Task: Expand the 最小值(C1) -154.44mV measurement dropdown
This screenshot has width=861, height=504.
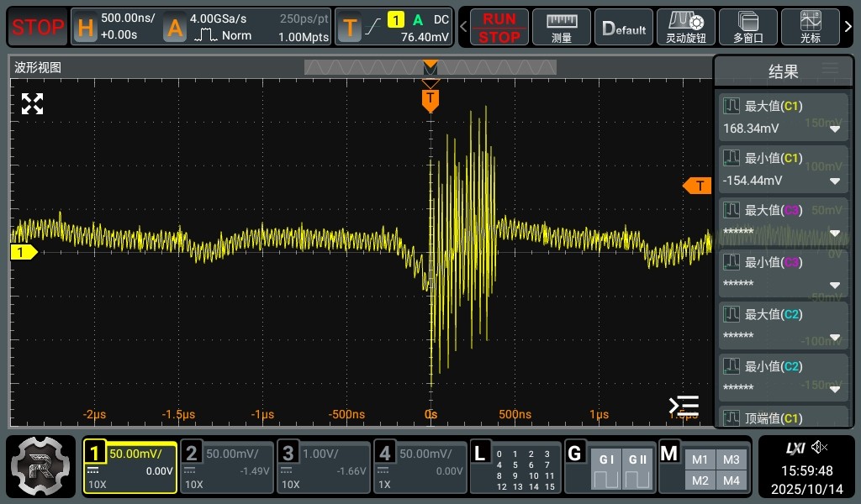Action: pyautogui.click(x=835, y=181)
